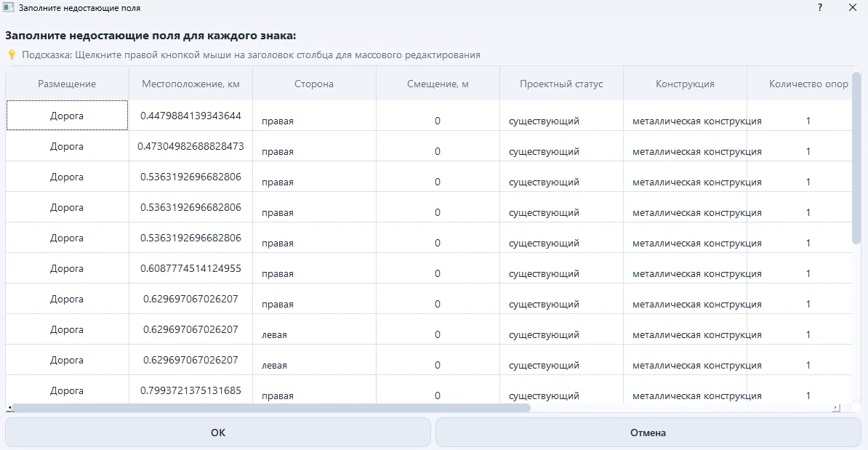The height and width of the screenshot is (450, 868).
Task: Click Количество опор value 1 in row 0.6087774514124955
Action: (x=808, y=273)
